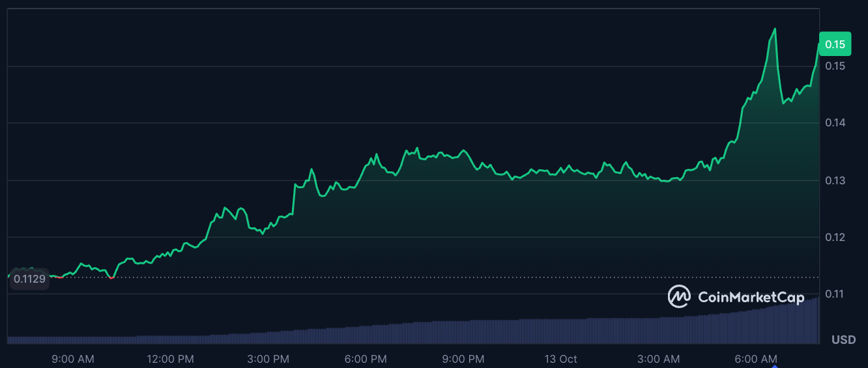
Task: Click the CoinMarketCap watermark text
Action: tap(751, 298)
